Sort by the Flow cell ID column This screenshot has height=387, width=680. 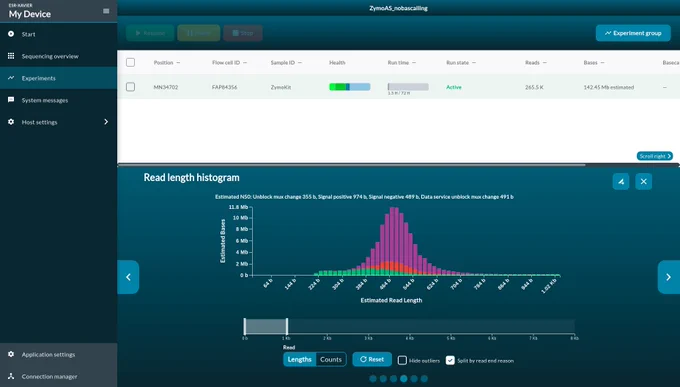(x=229, y=62)
